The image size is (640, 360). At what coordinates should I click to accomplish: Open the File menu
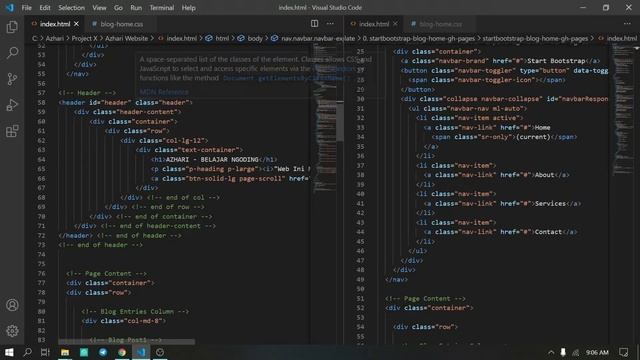click(27, 8)
